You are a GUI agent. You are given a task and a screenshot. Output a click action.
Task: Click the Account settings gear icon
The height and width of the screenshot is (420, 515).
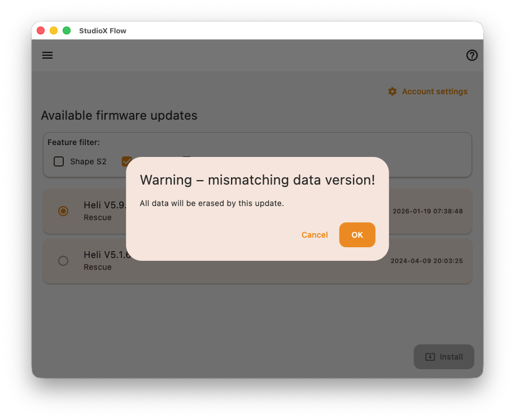tap(392, 91)
